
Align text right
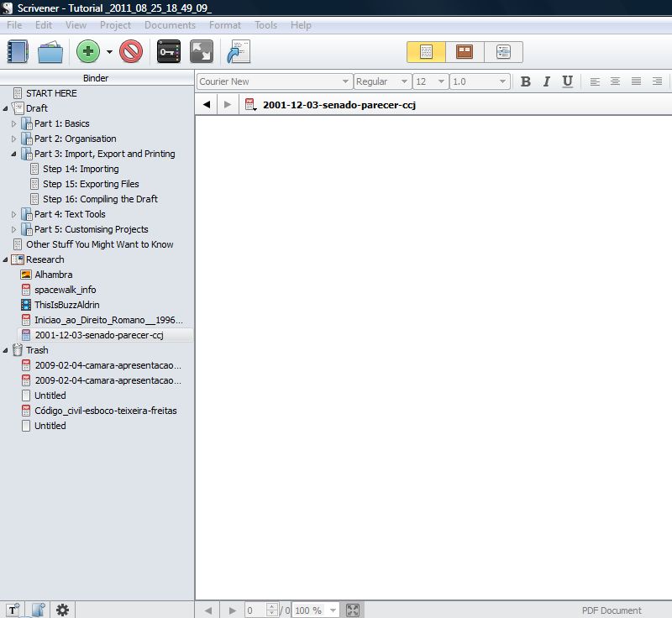657,81
